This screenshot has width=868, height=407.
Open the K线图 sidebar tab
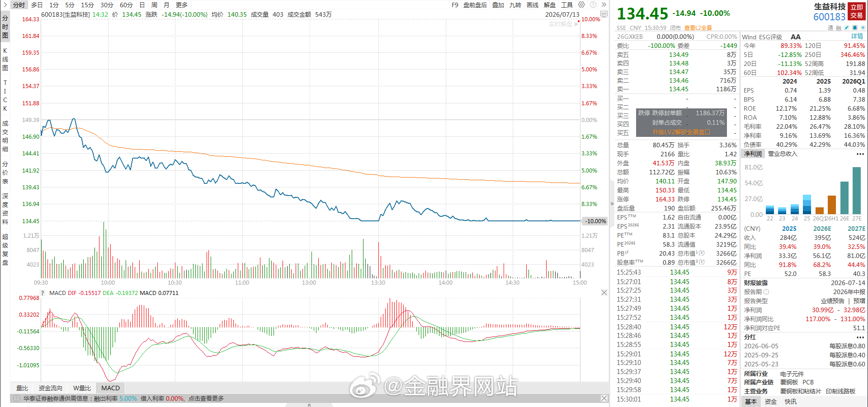click(x=5, y=59)
